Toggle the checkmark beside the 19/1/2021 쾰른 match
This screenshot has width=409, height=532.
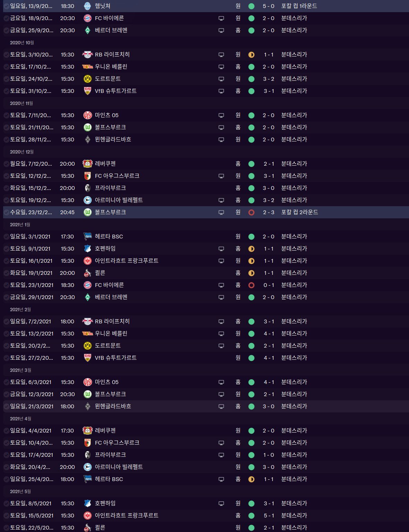click(x=6, y=273)
